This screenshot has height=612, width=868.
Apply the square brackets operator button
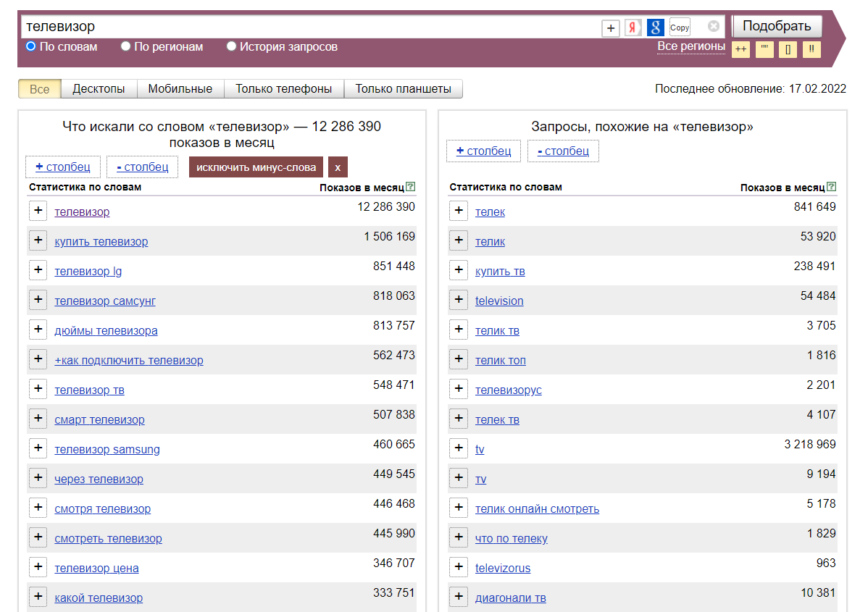pos(788,49)
